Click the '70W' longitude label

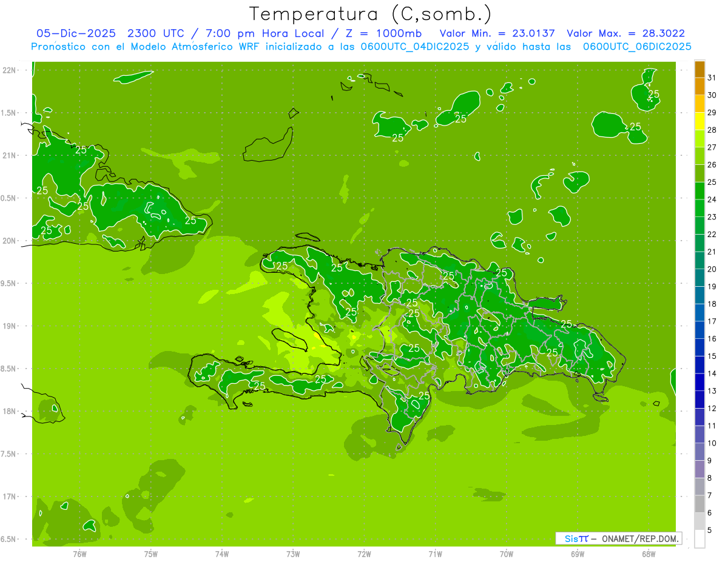click(x=507, y=554)
